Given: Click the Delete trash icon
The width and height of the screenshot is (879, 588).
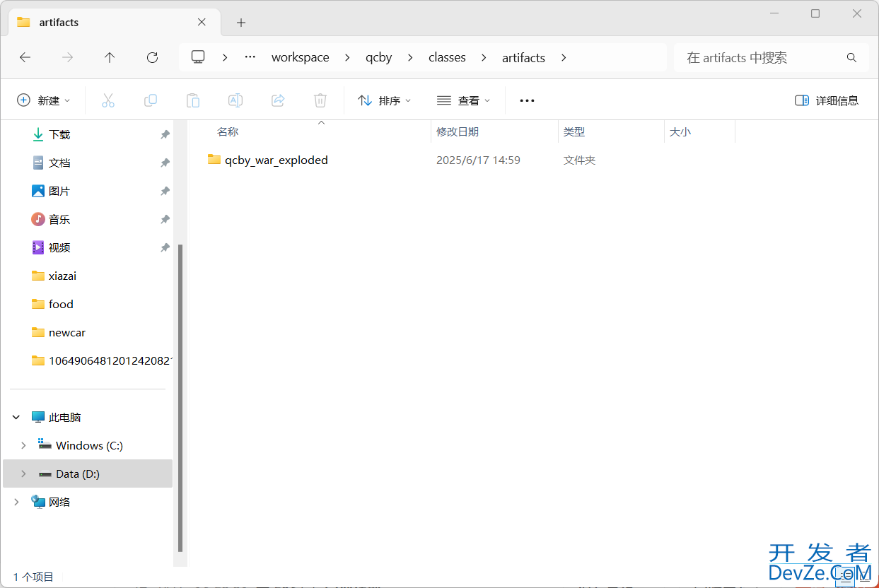Looking at the screenshot, I should point(320,100).
